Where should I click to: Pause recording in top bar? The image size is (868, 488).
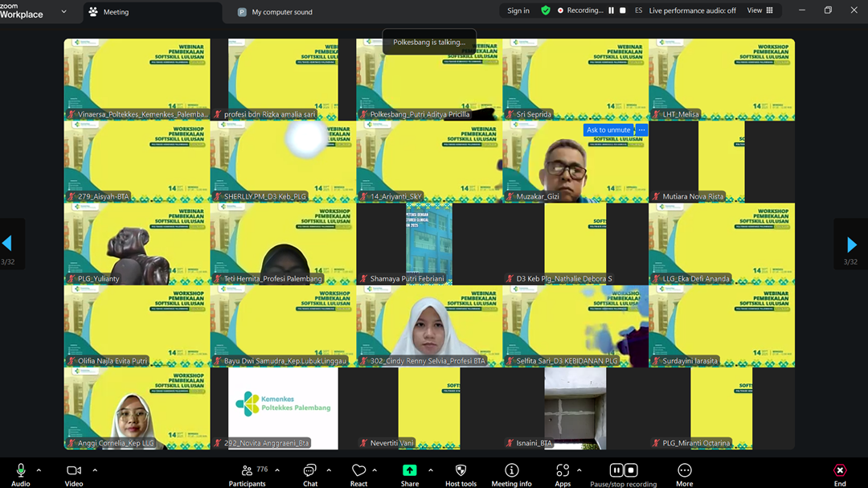coord(611,10)
